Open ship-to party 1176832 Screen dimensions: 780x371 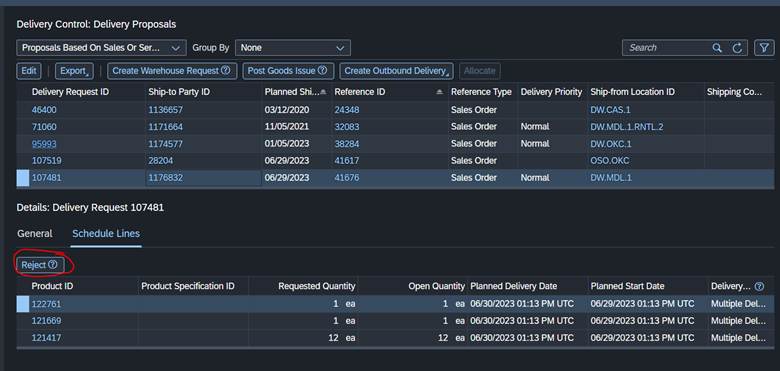[x=166, y=178]
